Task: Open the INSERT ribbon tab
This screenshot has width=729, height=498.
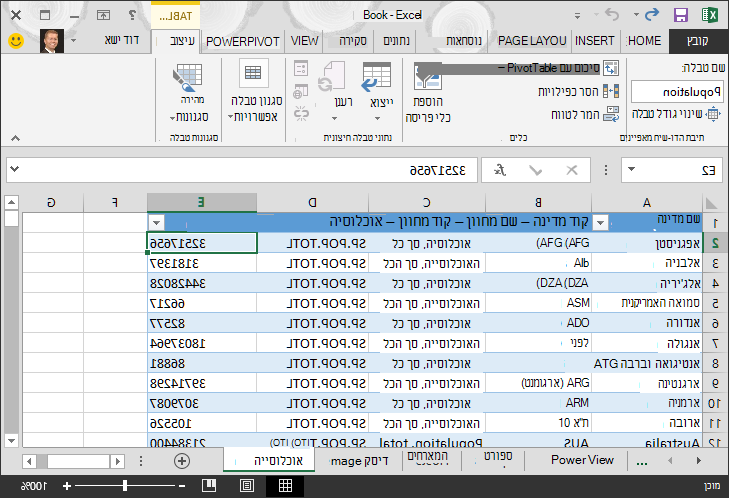Action: 594,41
